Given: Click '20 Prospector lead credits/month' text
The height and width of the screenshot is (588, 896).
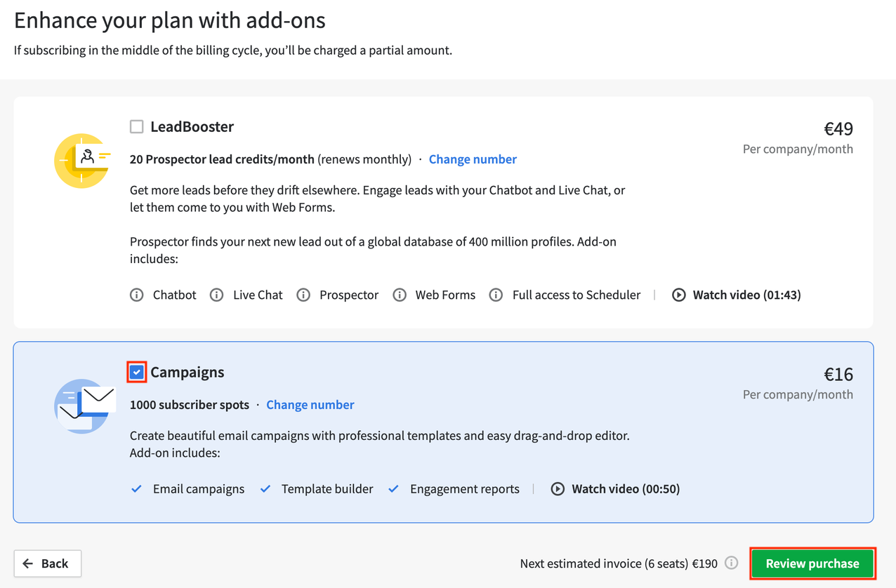Looking at the screenshot, I should pyautogui.click(x=222, y=159).
